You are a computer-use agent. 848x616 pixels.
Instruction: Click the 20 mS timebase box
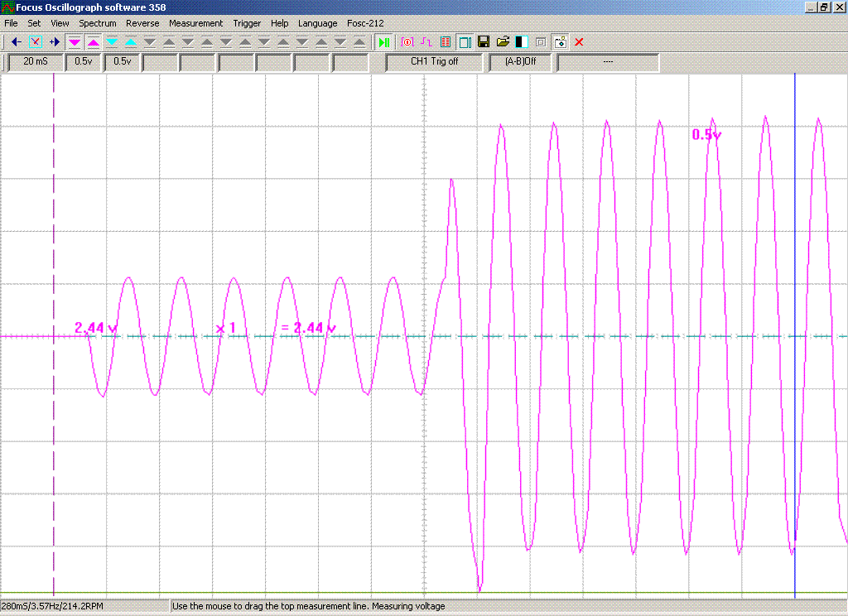point(36,62)
